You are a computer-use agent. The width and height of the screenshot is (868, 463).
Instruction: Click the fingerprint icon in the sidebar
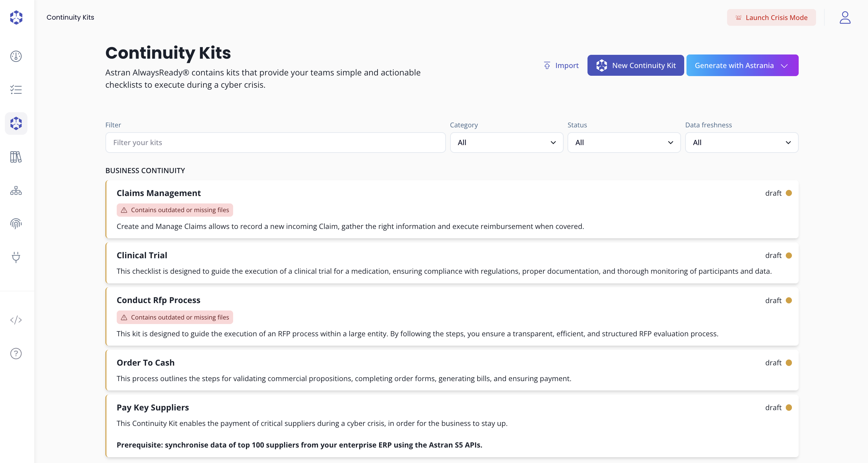coord(16,223)
